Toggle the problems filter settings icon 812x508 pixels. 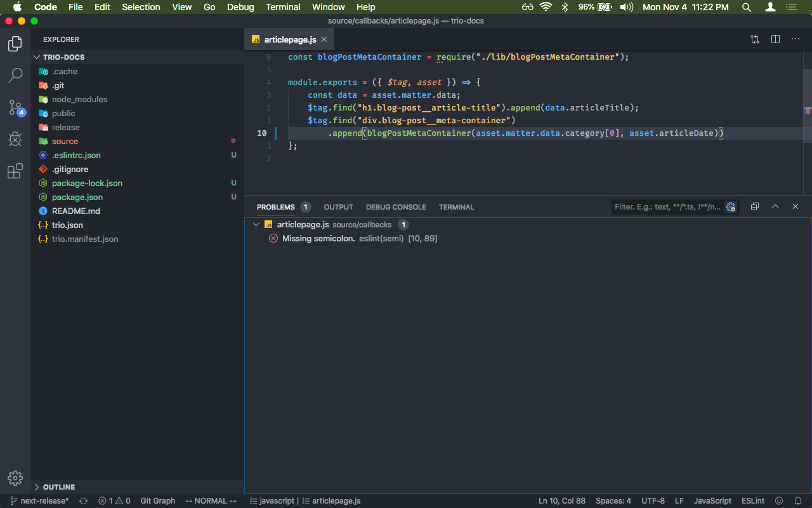click(731, 207)
